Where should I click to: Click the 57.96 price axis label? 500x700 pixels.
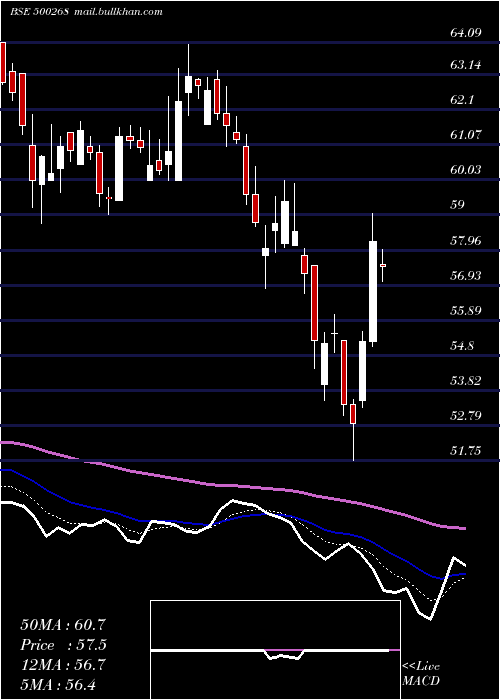[x=466, y=241]
